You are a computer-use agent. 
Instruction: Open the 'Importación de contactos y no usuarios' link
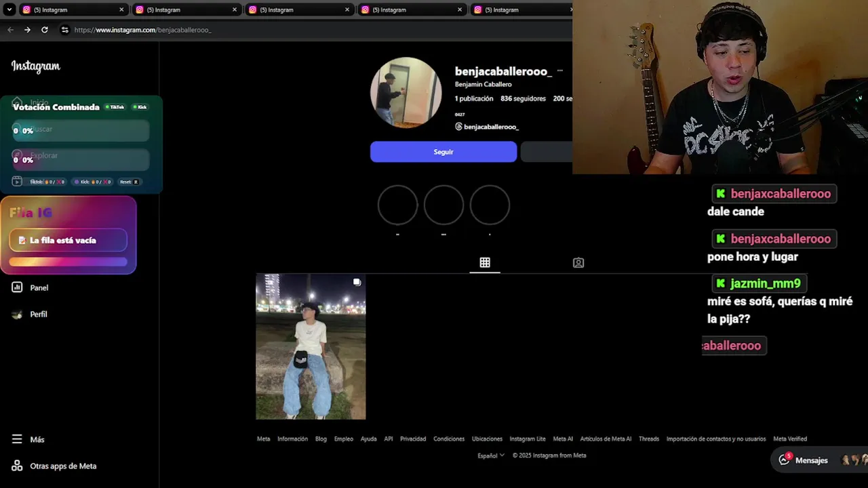click(x=716, y=439)
